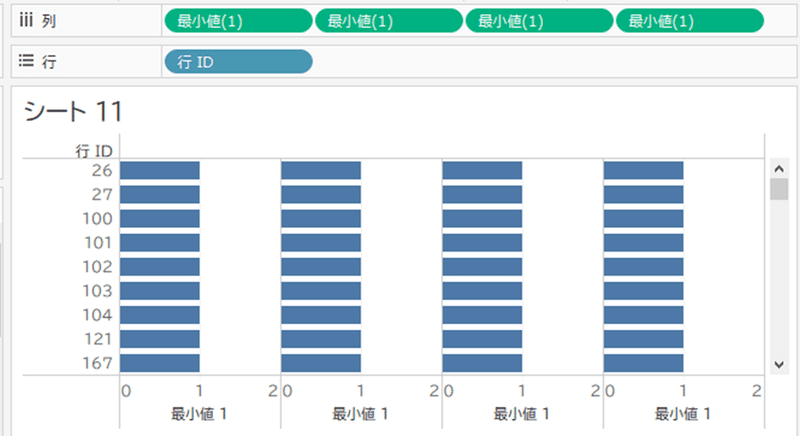The height and width of the screenshot is (436, 800).
Task: Select row label 102
Action: [97, 267]
